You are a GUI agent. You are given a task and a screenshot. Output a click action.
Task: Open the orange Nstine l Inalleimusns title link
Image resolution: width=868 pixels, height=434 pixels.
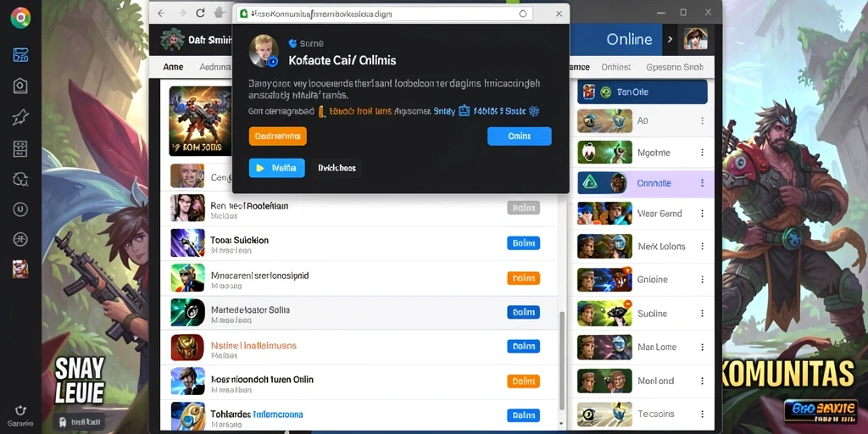pyautogui.click(x=253, y=346)
